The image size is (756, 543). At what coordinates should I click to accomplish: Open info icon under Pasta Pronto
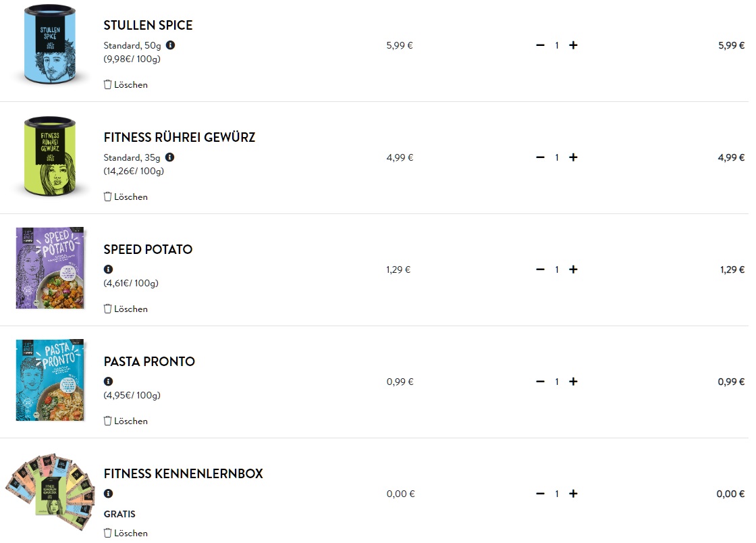[108, 382]
